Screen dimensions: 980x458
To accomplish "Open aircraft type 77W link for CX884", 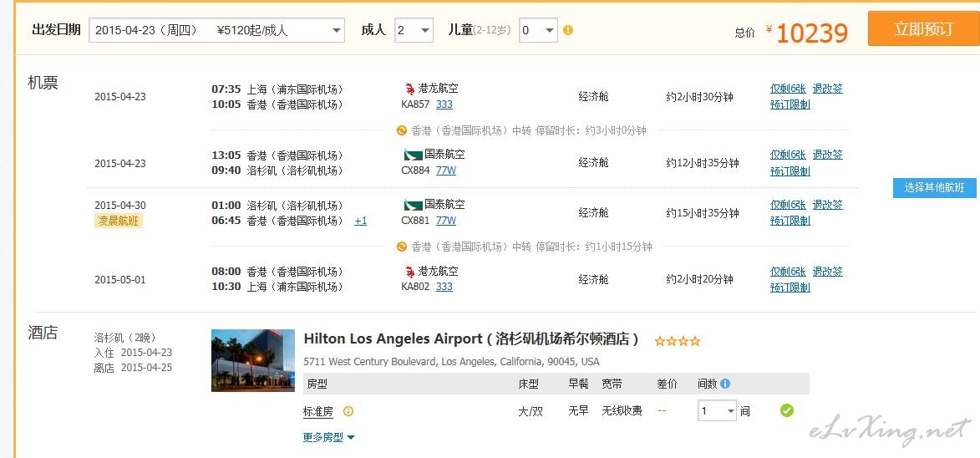I will [x=446, y=170].
